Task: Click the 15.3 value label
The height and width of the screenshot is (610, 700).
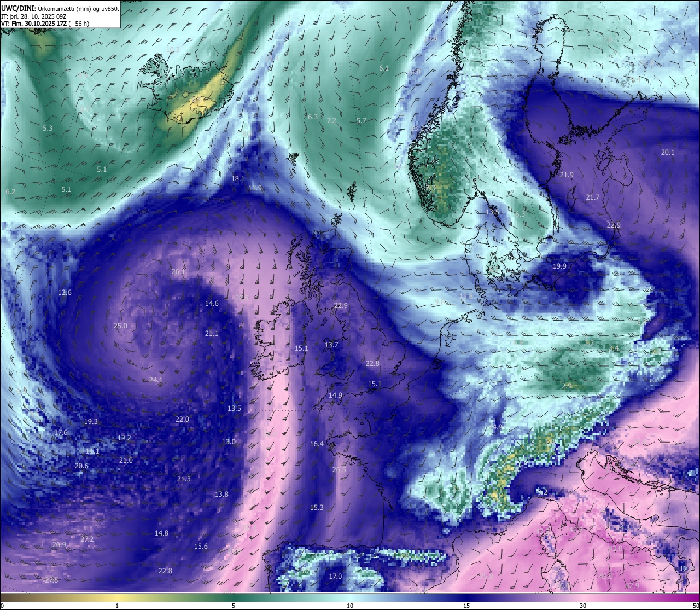Action: 317,507
